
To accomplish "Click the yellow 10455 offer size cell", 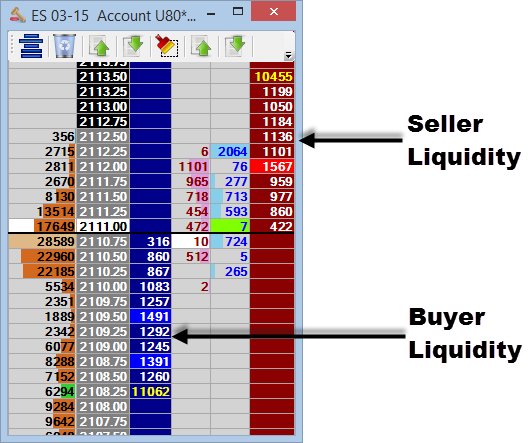I will point(272,77).
